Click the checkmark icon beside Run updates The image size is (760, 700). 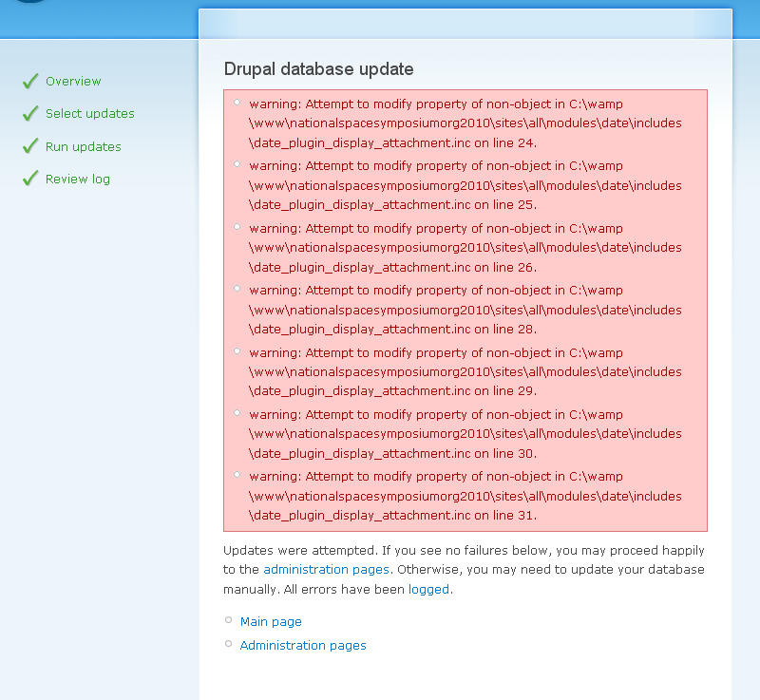coord(30,146)
